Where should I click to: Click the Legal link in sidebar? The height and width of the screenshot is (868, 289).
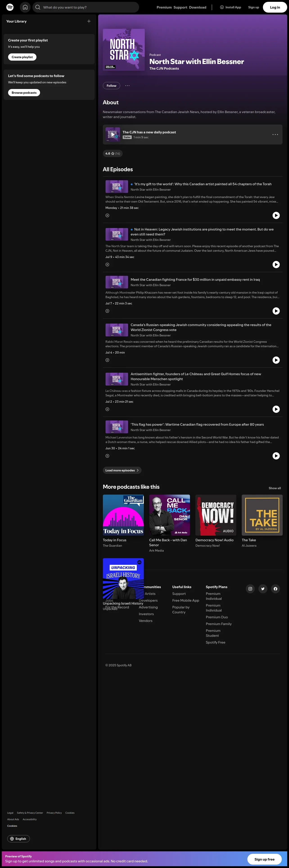pyautogui.click(x=10, y=813)
